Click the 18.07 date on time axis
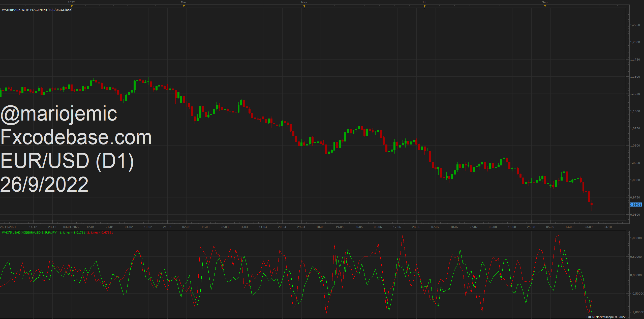Viewport: 644px width, 319px height. pos(454,227)
